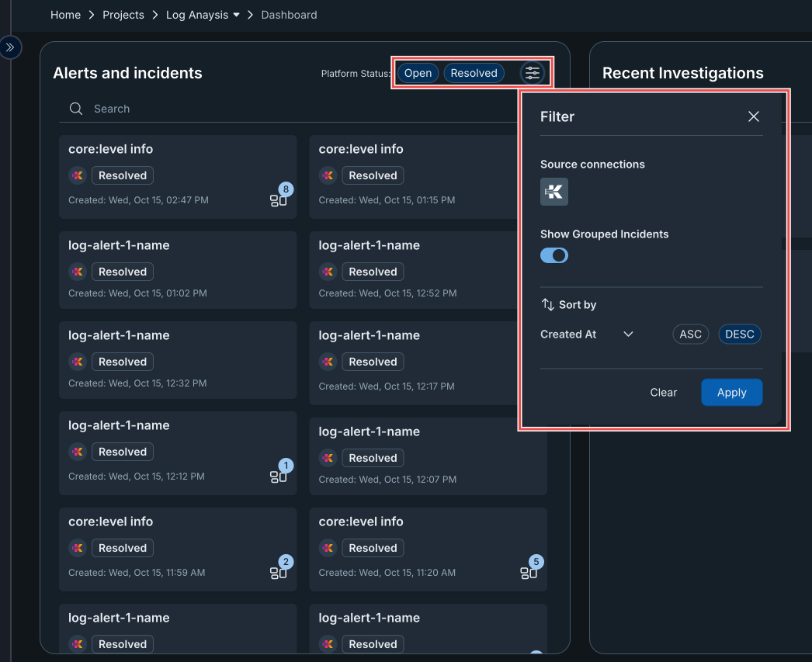The height and width of the screenshot is (662, 812).
Task: Click the search magnifier icon
Action: pyautogui.click(x=76, y=109)
